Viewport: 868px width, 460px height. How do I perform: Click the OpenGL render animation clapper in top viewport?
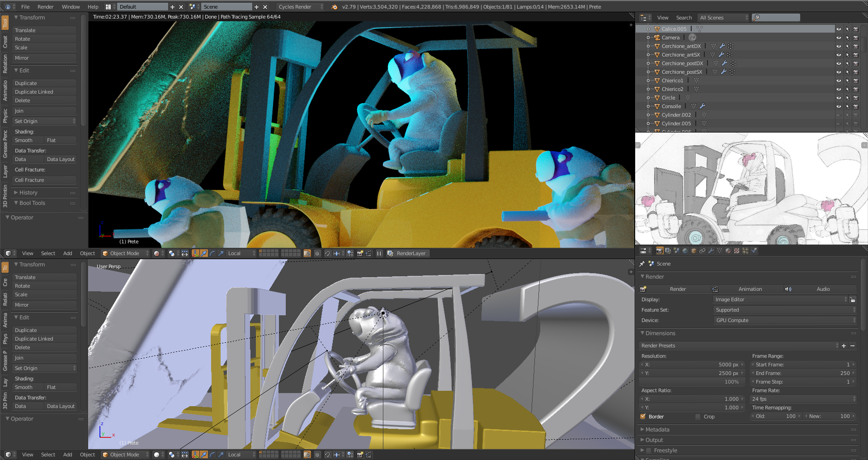pyautogui.click(x=369, y=253)
